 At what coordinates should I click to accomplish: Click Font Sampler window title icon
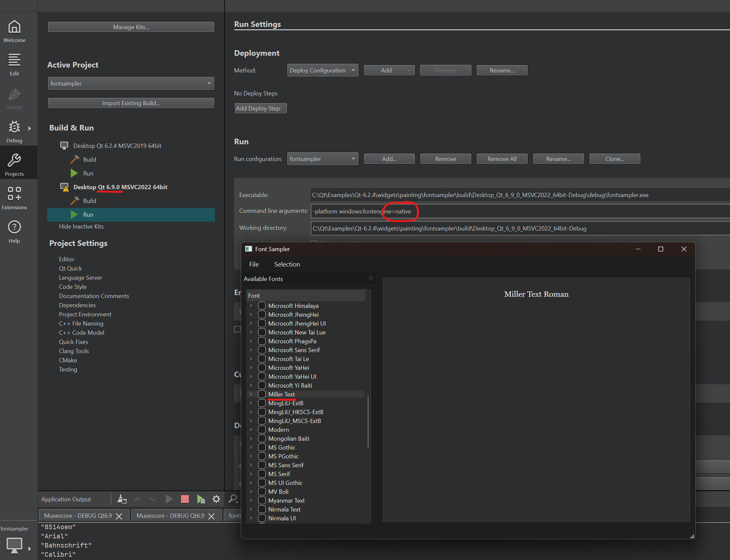tap(248, 249)
